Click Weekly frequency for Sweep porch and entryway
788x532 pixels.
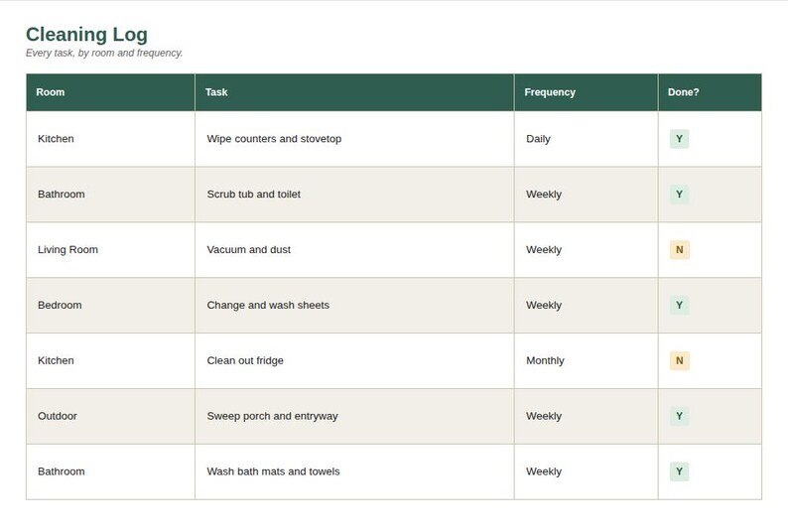tap(586, 416)
